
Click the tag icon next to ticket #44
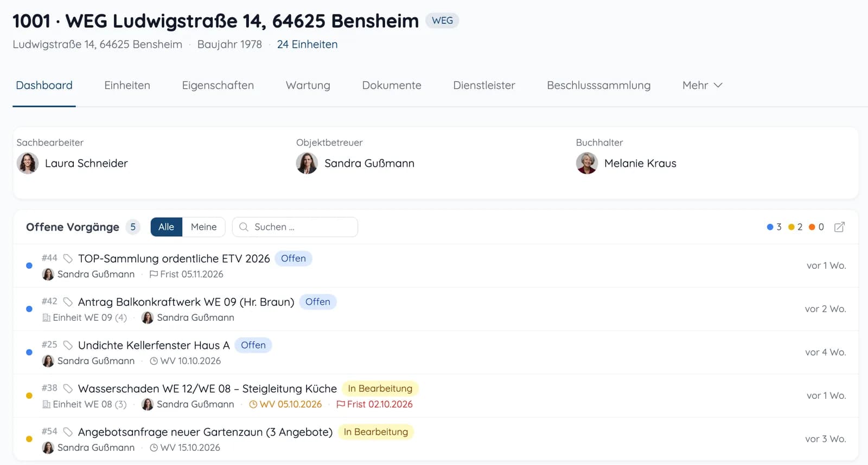click(x=68, y=259)
